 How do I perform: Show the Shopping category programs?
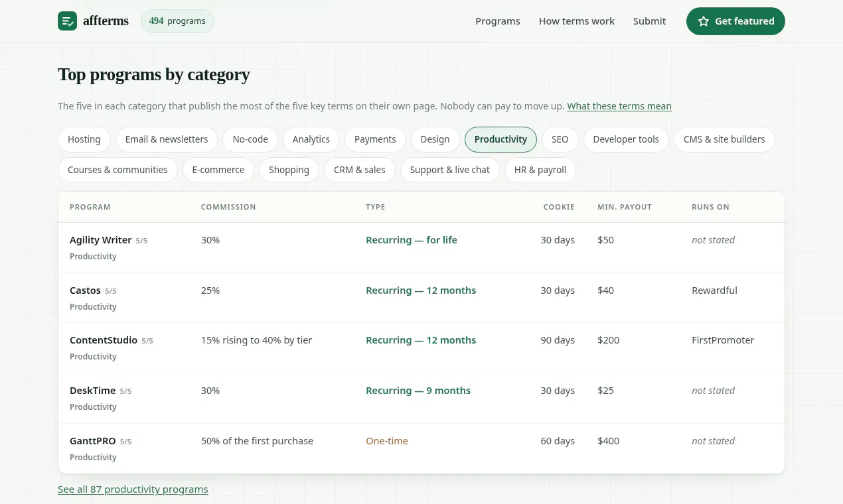289,170
